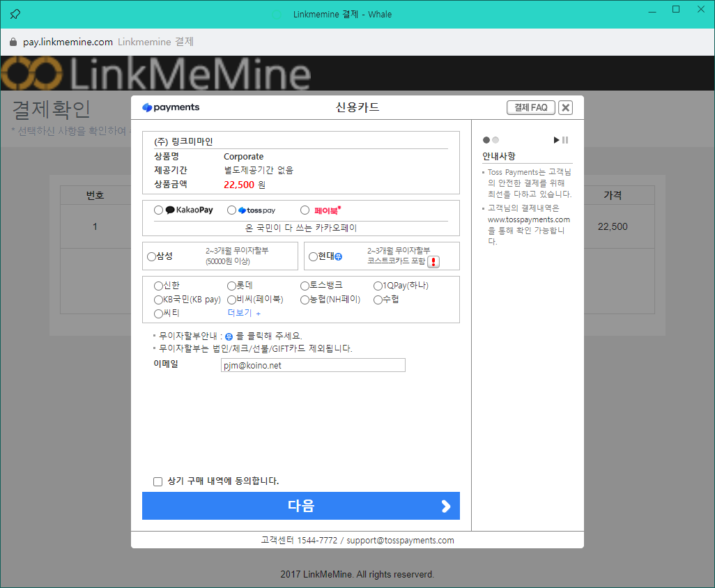Close the Toss payments dialog with X
Image resolution: width=715 pixels, height=588 pixels.
[x=565, y=107]
